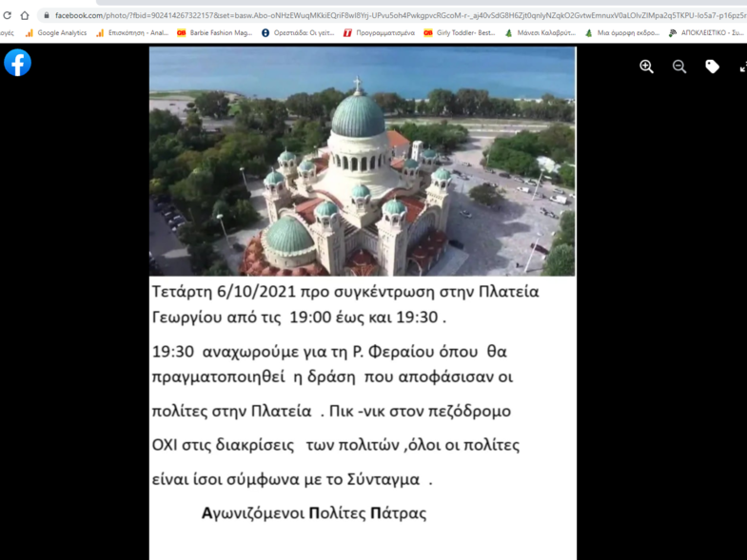
Task: Open the Μια όμορφη εκδρομή bookmark
Action: tap(621, 33)
